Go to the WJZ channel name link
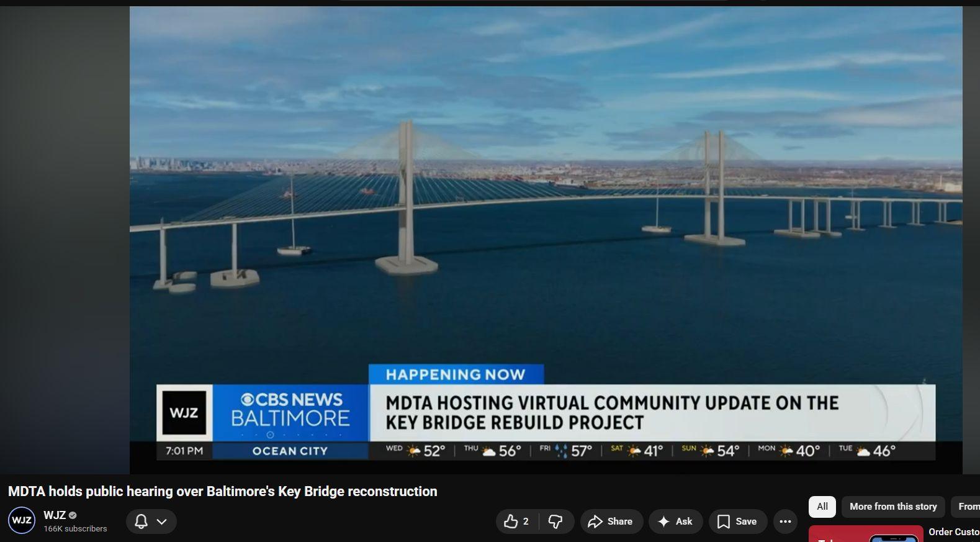980x542 pixels. (54, 515)
